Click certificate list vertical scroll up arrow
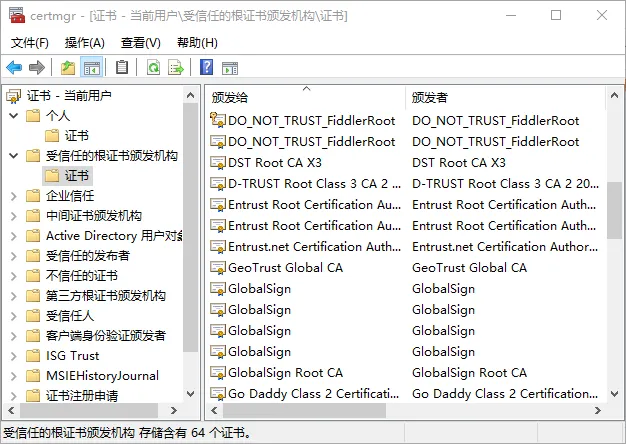Viewport: 626px width, 444px height. [x=614, y=95]
